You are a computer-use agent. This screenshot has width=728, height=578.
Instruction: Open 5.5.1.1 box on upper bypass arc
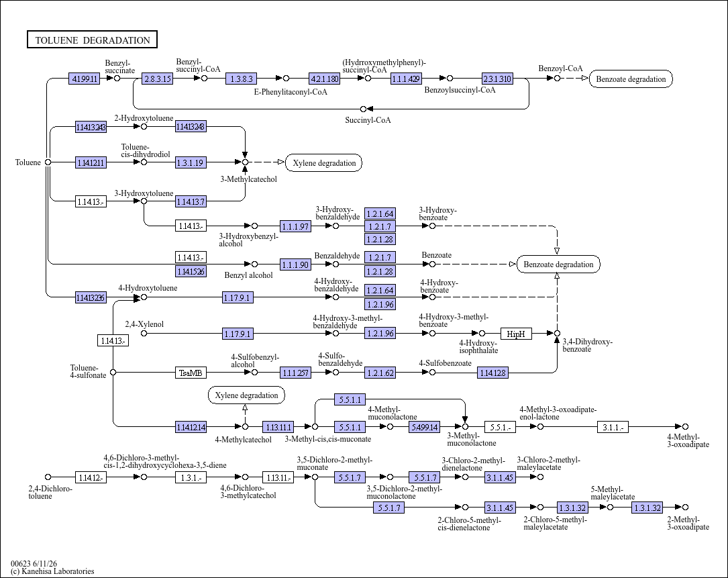[x=350, y=399]
